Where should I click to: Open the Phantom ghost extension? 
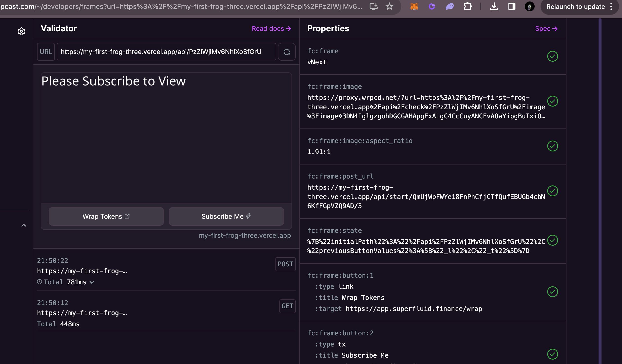click(449, 6)
